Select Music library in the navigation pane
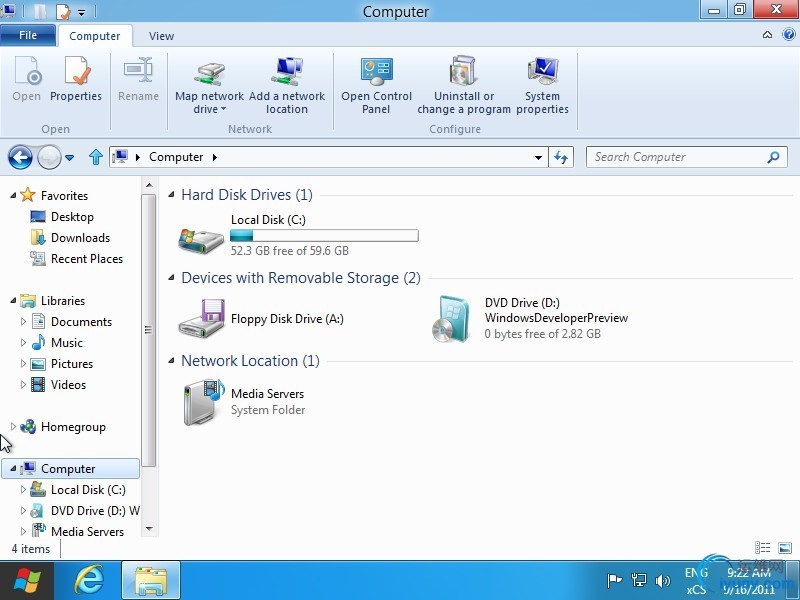The image size is (800, 600). pyautogui.click(x=66, y=343)
